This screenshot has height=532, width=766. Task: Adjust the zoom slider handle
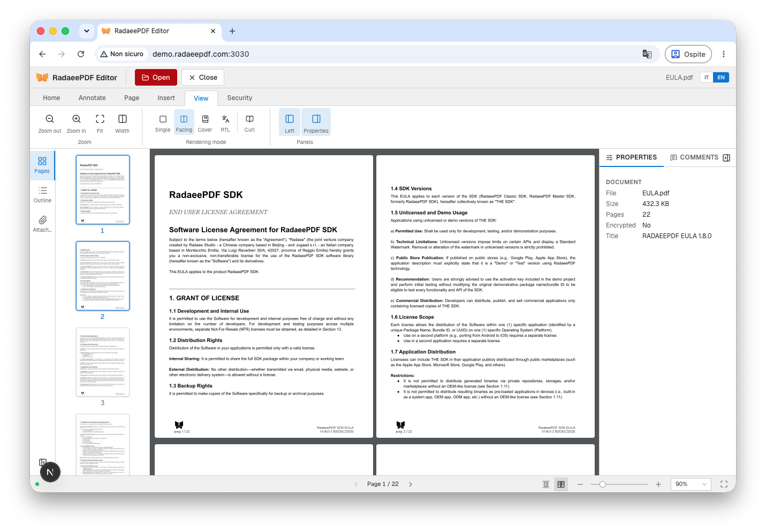point(603,484)
